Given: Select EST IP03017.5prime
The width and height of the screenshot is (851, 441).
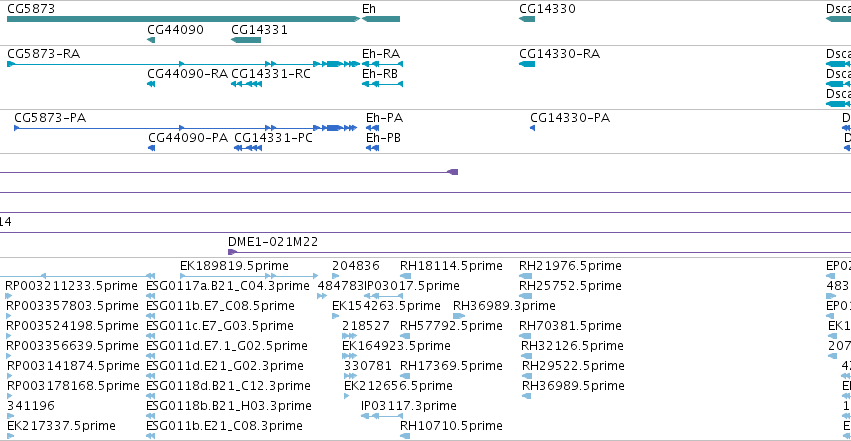Looking at the screenshot, I should (x=412, y=286).
